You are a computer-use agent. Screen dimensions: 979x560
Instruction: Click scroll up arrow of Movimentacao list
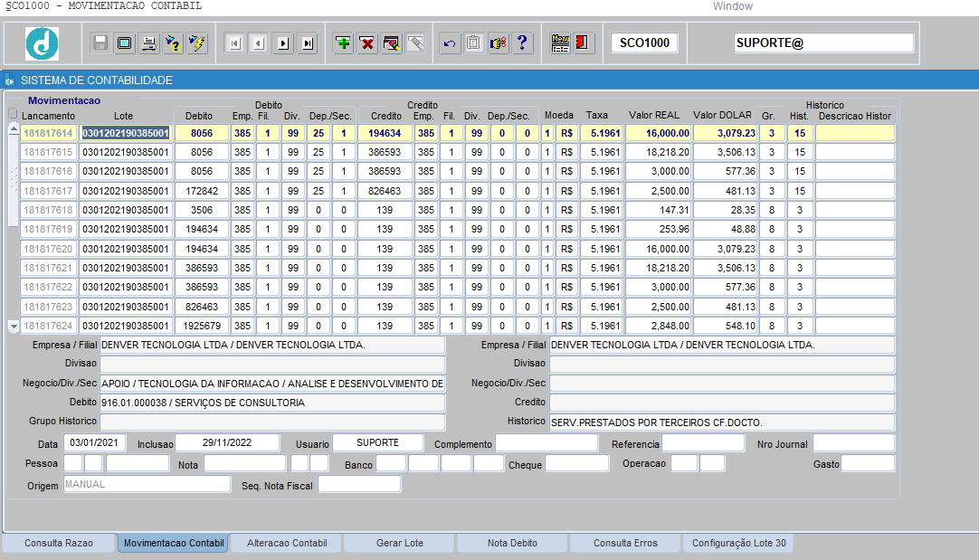point(13,129)
